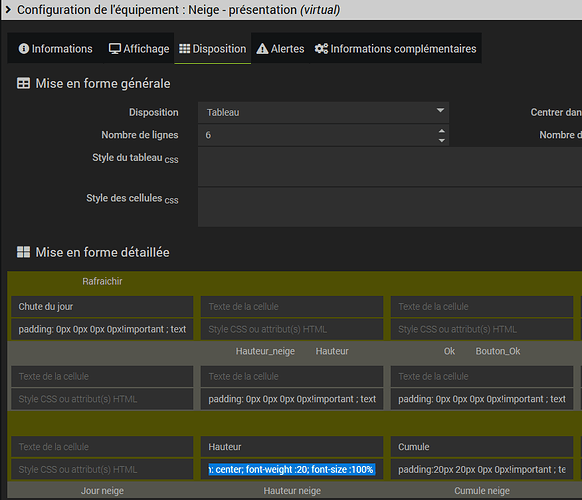Click the Style des cellules CSS text area

tap(390, 207)
